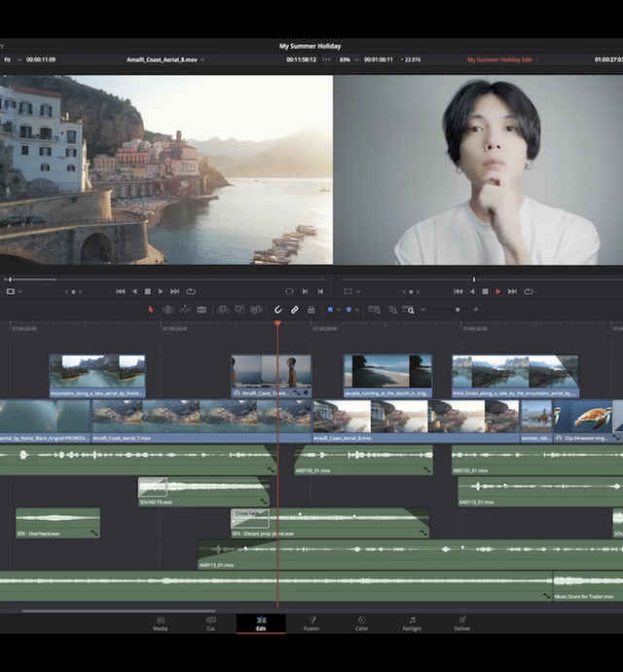Viewport: 623px width, 672px height.
Task: Switch to the Color page tab
Action: pos(361,623)
